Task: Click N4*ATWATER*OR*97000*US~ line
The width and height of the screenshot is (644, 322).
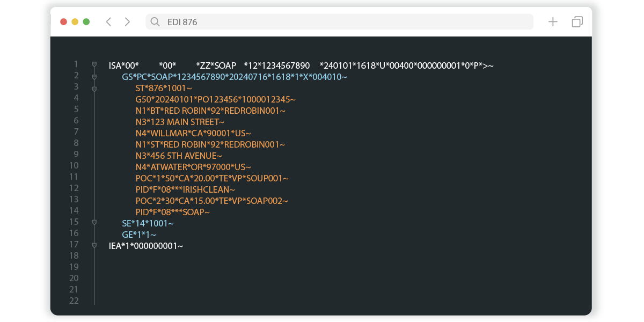Action: click(193, 167)
